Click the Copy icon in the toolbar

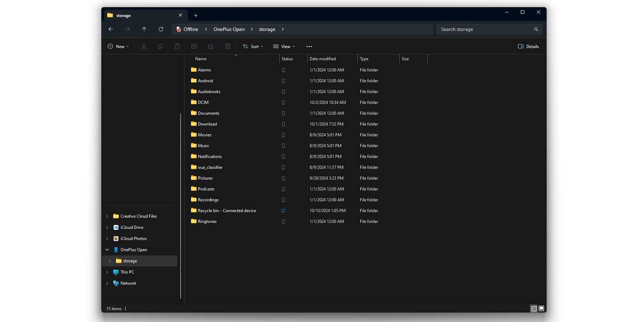point(160,46)
